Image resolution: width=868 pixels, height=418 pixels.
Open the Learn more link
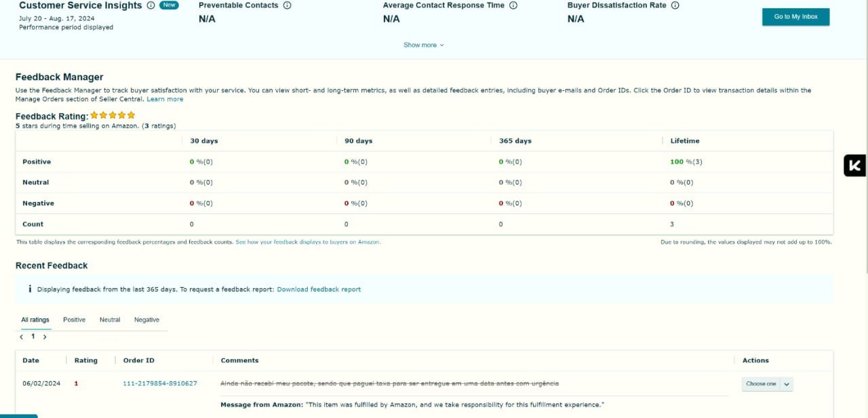165,99
